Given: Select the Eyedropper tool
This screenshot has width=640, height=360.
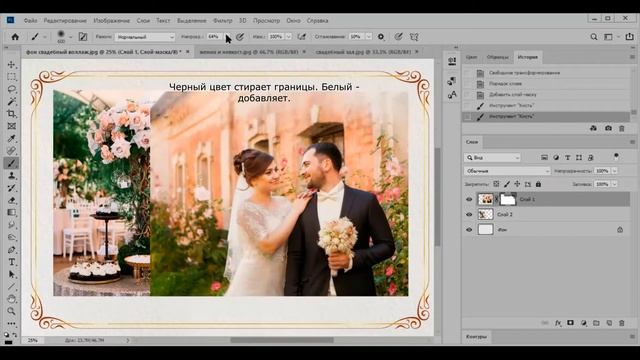Looking at the screenshot, I should point(11,138).
